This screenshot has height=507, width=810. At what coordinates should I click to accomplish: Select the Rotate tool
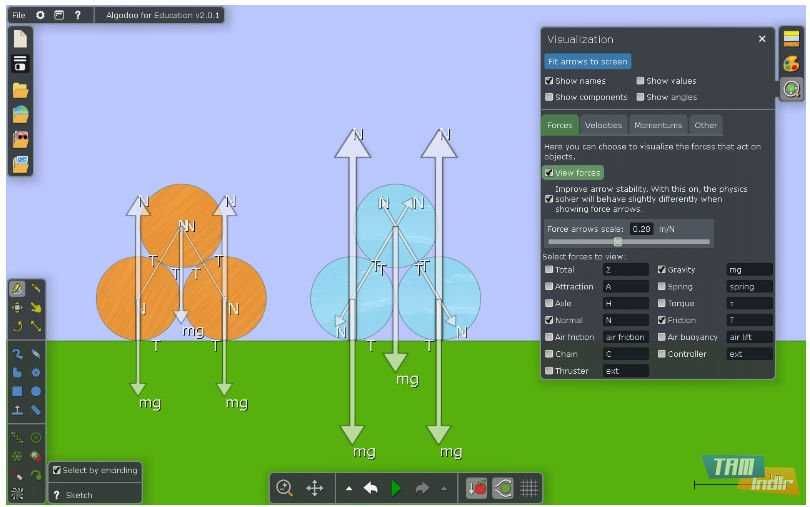[18, 326]
